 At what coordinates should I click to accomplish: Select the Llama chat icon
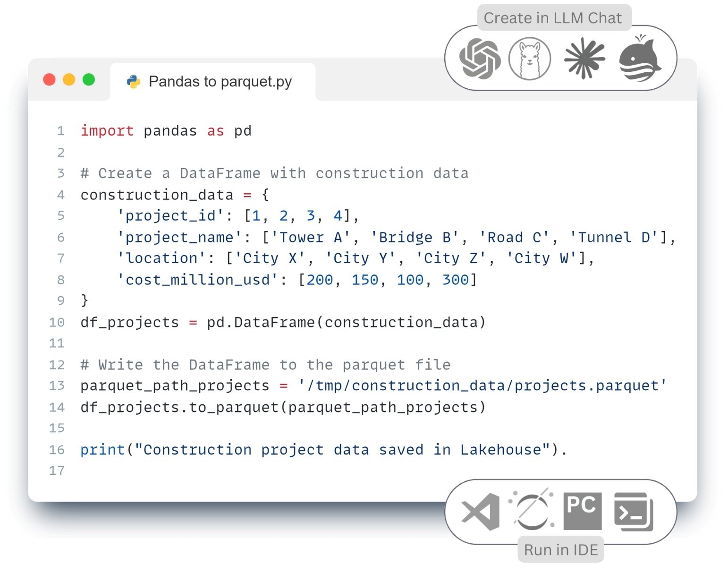530,59
